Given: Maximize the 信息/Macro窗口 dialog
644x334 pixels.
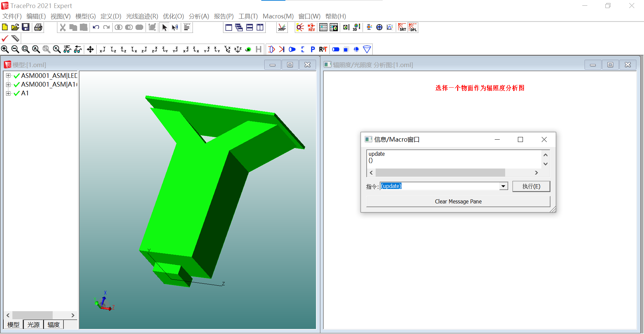Looking at the screenshot, I should (520, 139).
